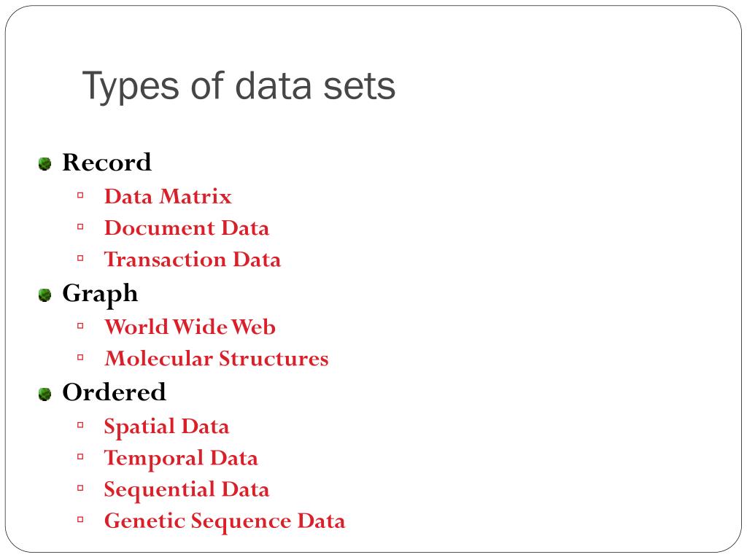
Task: Click the green bullet beside Record
Action: tap(44, 164)
